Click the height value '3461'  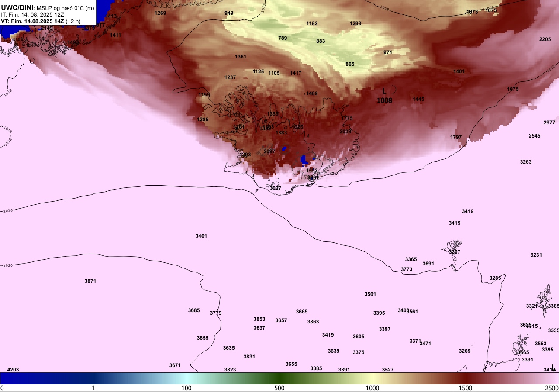pos(201,236)
